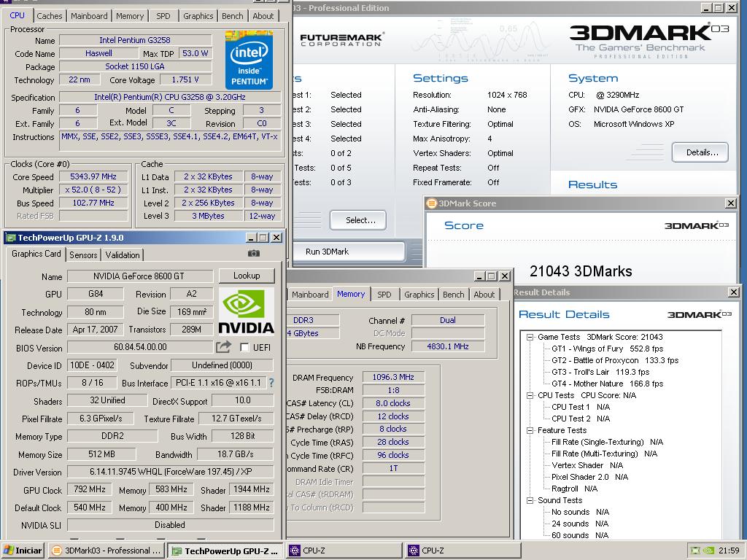
Task: Open the CPU tab in top CPU-Z
Action: click(x=18, y=15)
